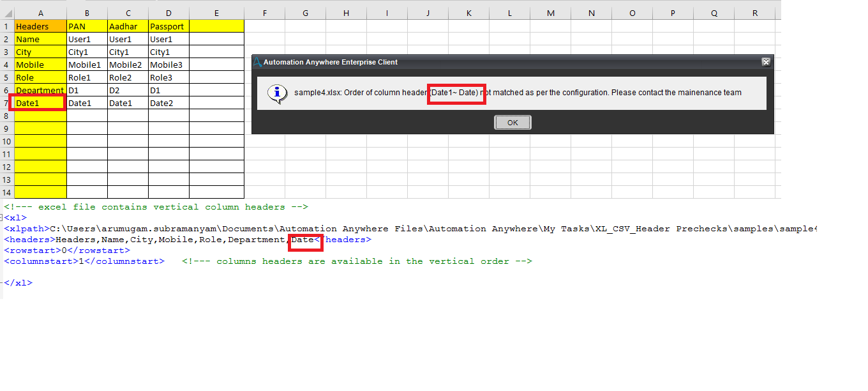The image size is (868, 391).
Task: Select the highlighted 'Date1' cell in column A
Action: click(x=40, y=103)
